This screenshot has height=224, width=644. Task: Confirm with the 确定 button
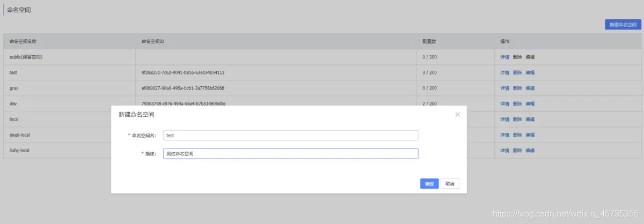point(429,184)
